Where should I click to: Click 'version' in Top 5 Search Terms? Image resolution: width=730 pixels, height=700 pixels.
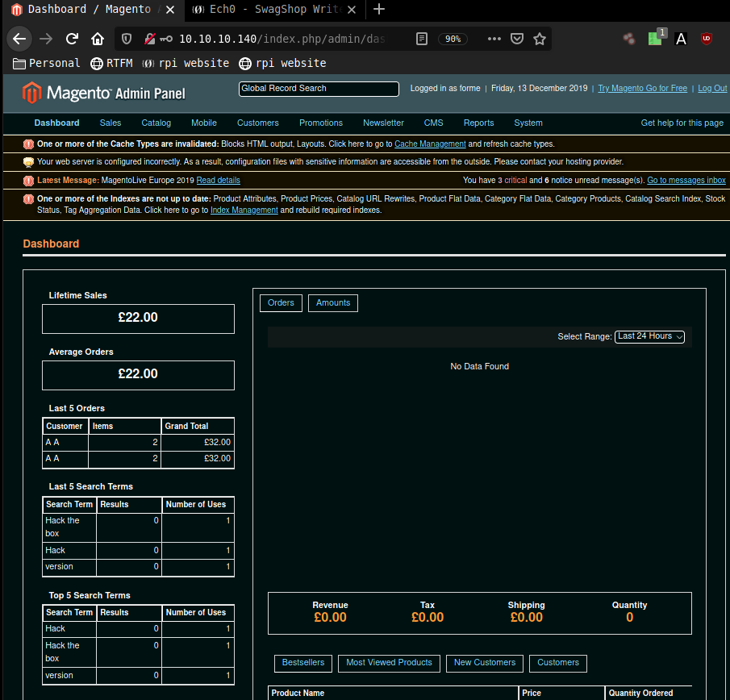click(59, 675)
